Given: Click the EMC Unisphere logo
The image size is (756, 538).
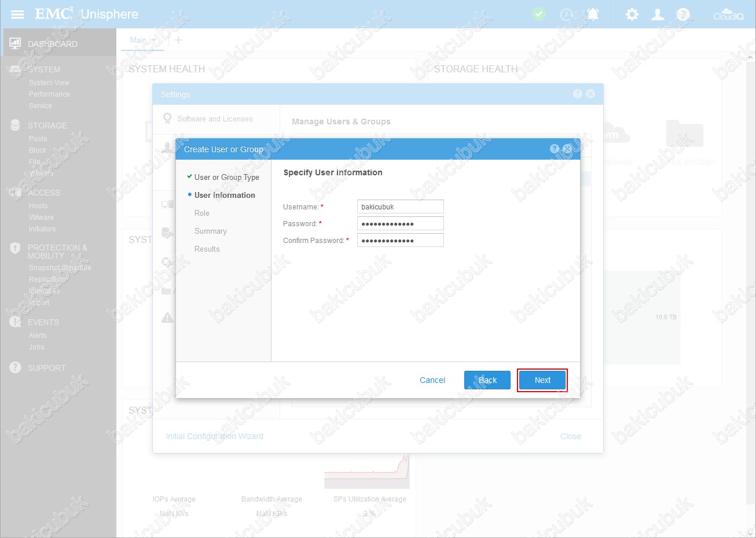Looking at the screenshot, I should (87, 14).
